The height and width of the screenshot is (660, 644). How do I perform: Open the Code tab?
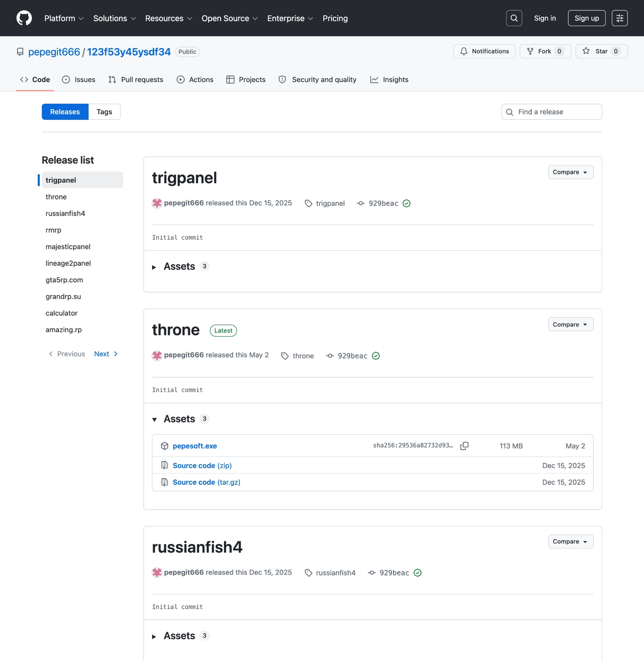point(35,80)
